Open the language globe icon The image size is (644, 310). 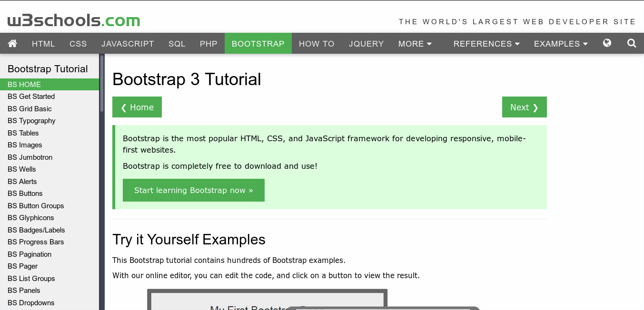point(607,43)
